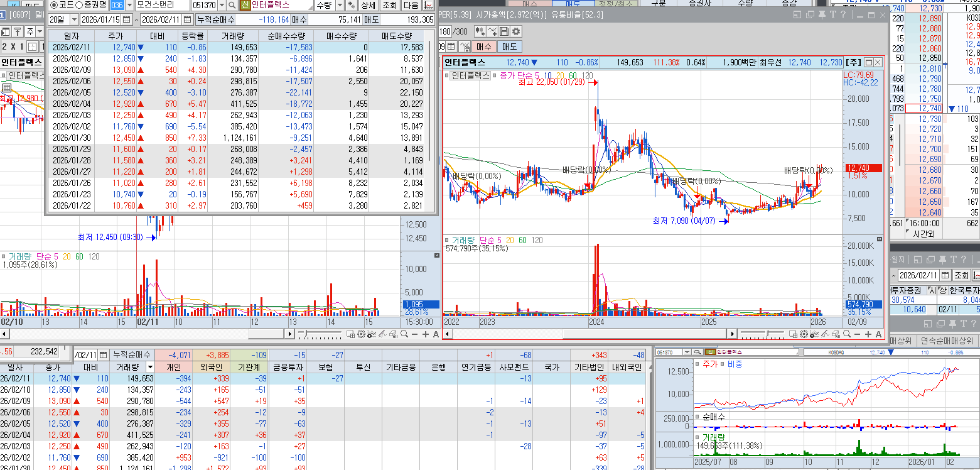Click the start date field 2026/01/15
980x470 pixels.
point(100,19)
